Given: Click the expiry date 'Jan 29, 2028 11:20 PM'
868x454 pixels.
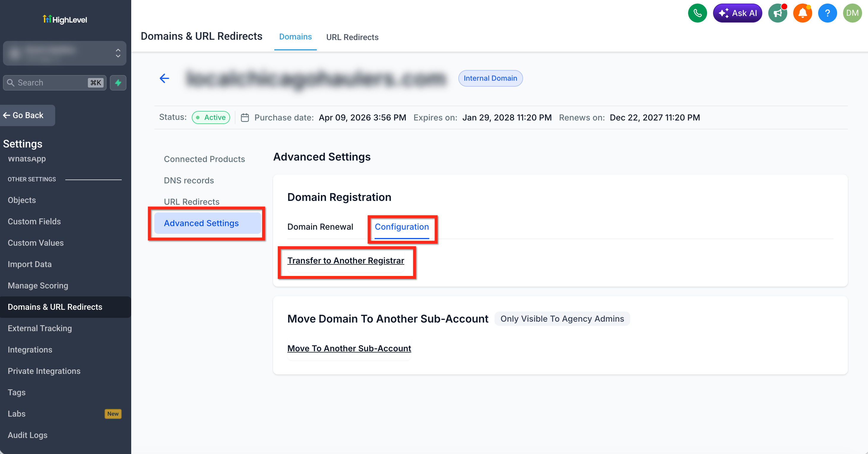Looking at the screenshot, I should tap(507, 118).
